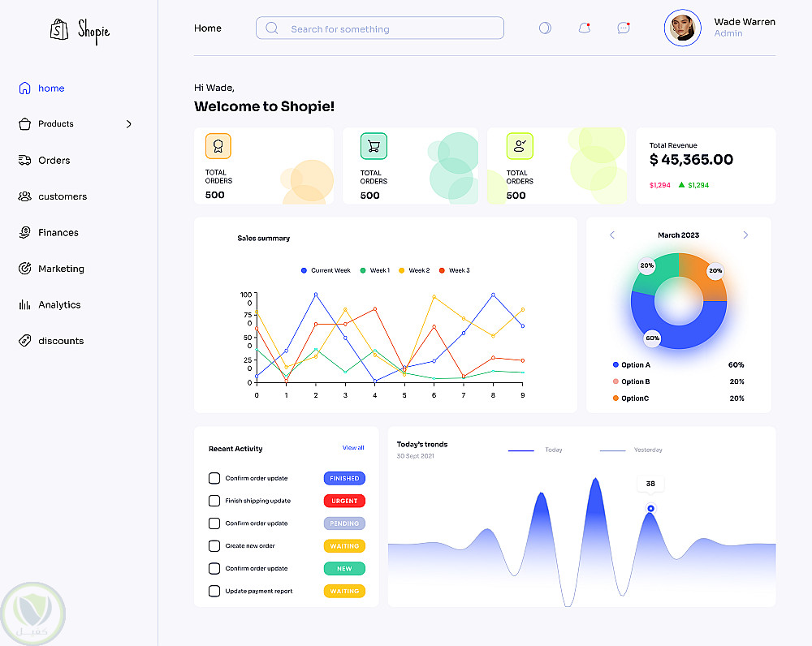This screenshot has height=646, width=812.
Task: Click the trends chart data point marker 38
Action: (x=650, y=508)
